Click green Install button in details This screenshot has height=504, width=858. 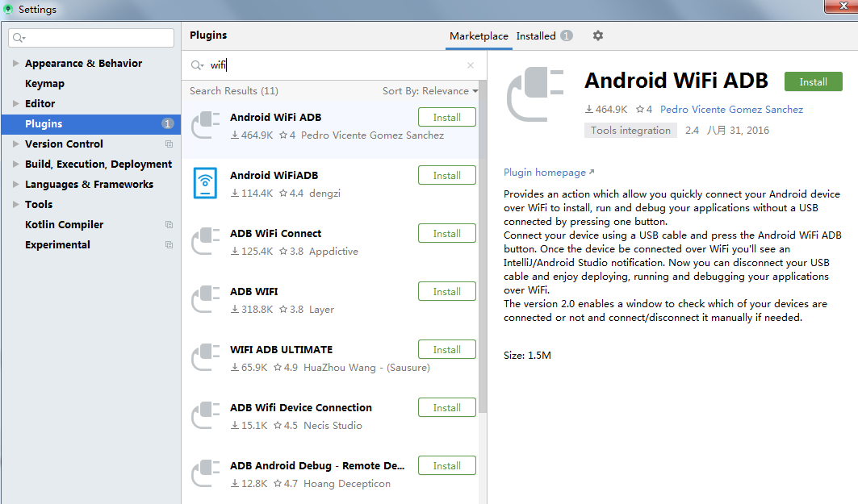(x=813, y=82)
